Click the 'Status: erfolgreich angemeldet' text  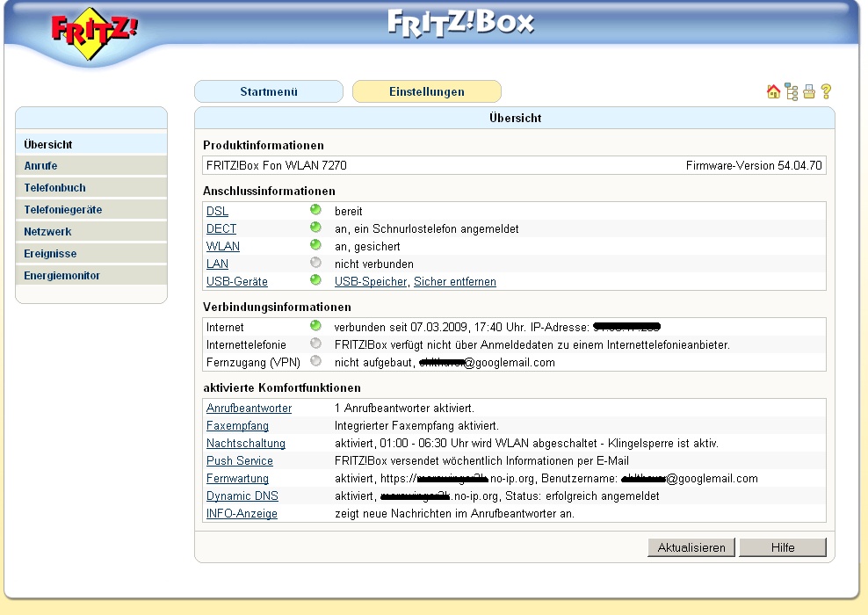(x=582, y=496)
